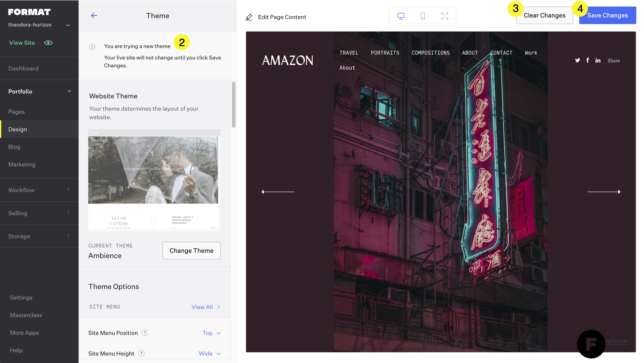This screenshot has width=644, height=363.
Task: Open Help in the sidebar
Action: [x=16, y=350]
